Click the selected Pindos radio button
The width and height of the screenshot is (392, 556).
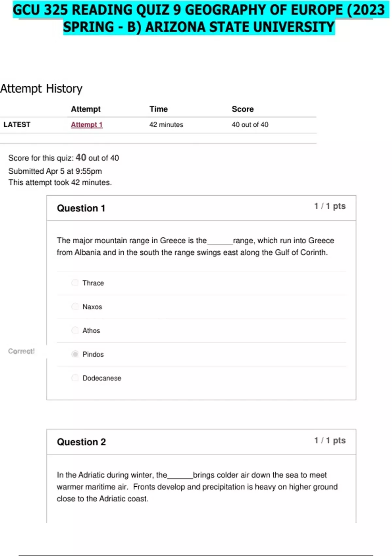[75, 354]
